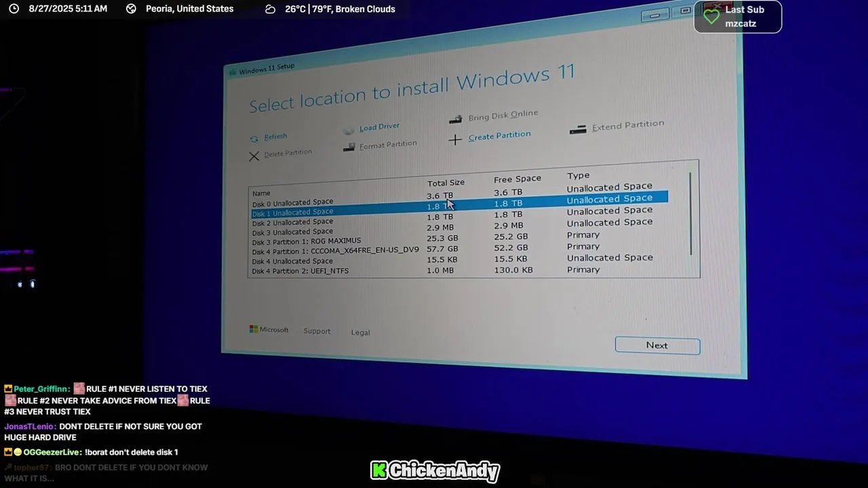The height and width of the screenshot is (488, 868).
Task: Click the Format Partition drive icon
Action: tap(349, 147)
